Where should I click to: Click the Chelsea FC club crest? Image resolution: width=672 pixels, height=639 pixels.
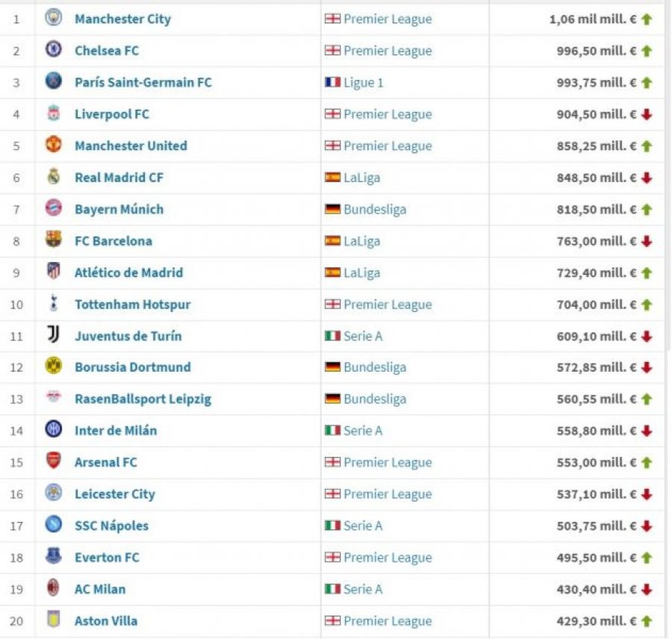(x=54, y=49)
